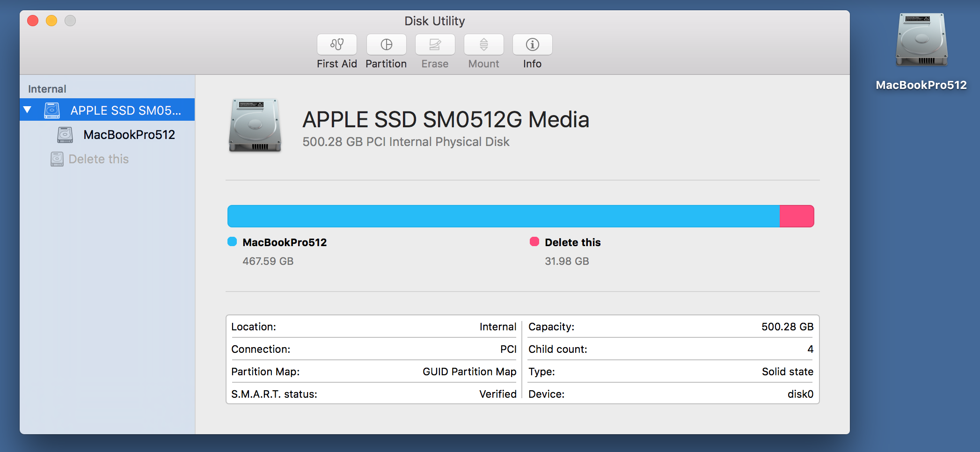Screen dimensions: 980x452
Task: Click the Erase label
Action: tap(435, 64)
